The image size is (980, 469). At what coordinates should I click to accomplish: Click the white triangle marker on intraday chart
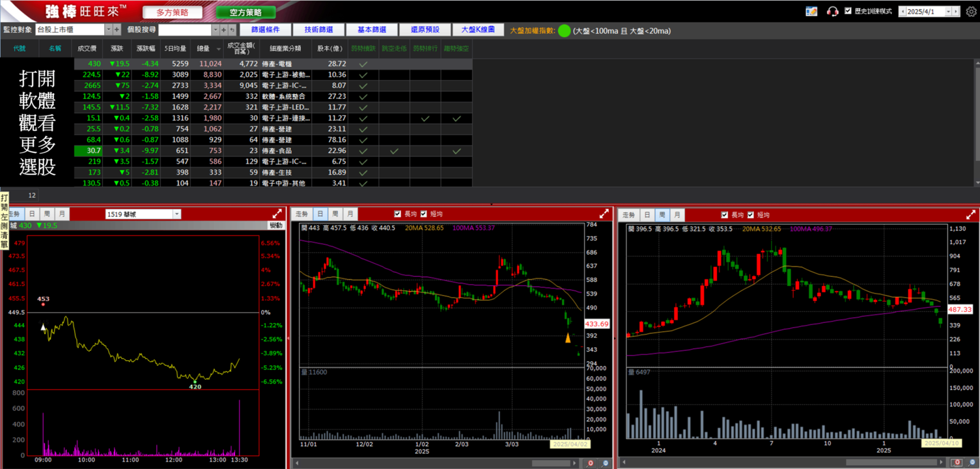(44, 327)
